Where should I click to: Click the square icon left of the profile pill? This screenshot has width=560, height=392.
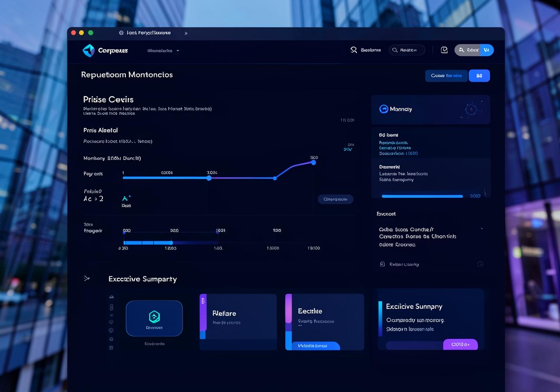click(x=444, y=50)
